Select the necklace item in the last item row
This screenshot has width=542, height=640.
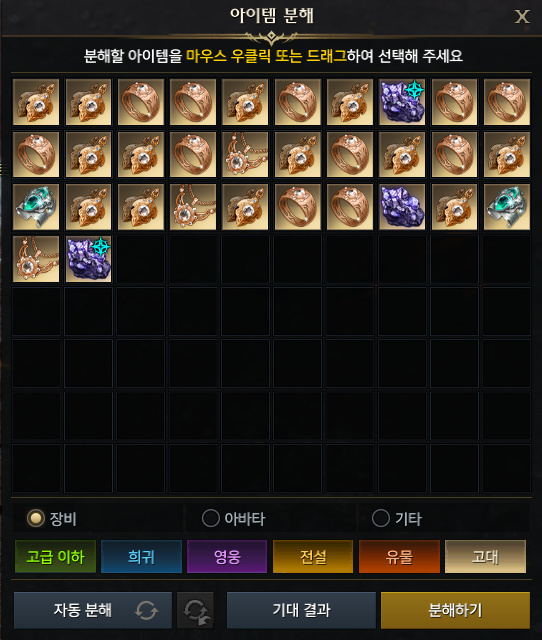(x=36, y=259)
